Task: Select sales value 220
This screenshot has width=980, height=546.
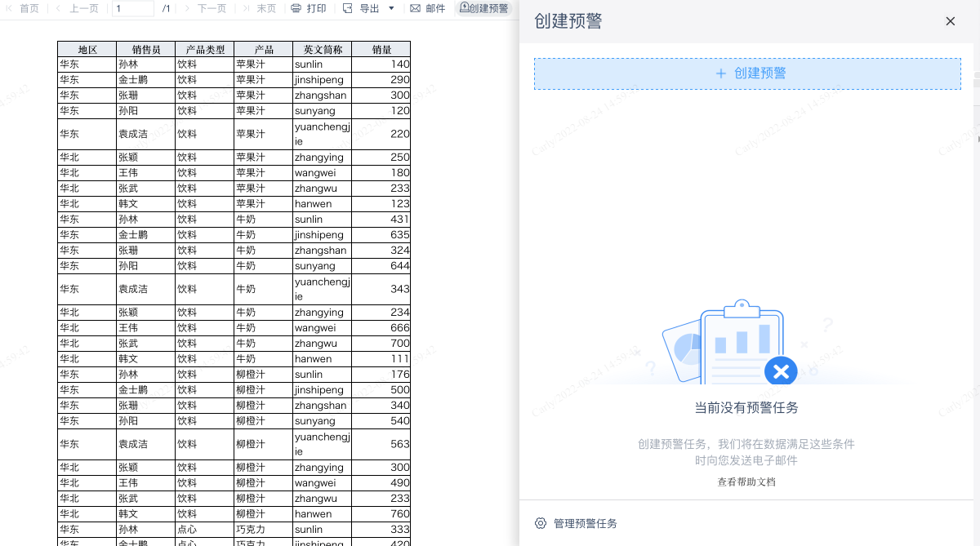Action: 381,134
